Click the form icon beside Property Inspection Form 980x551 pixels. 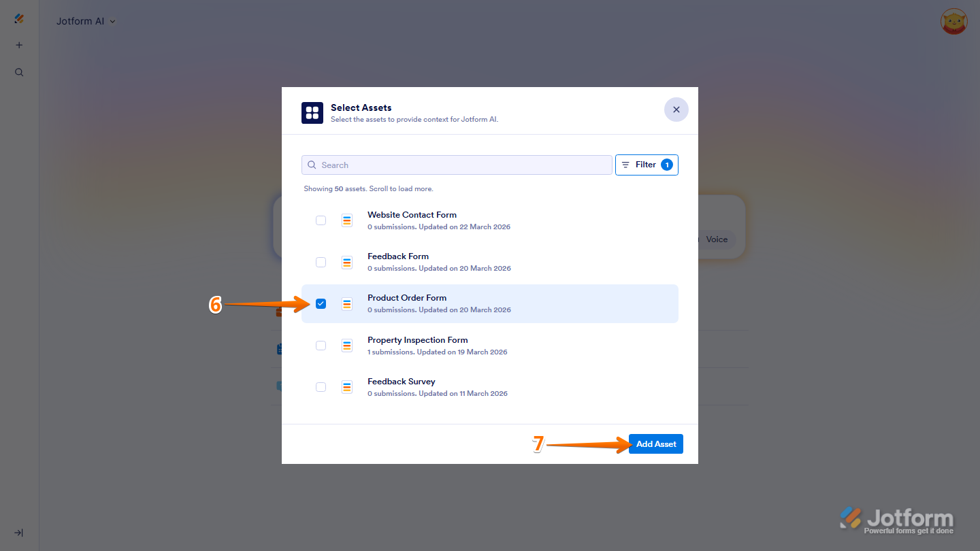click(347, 345)
